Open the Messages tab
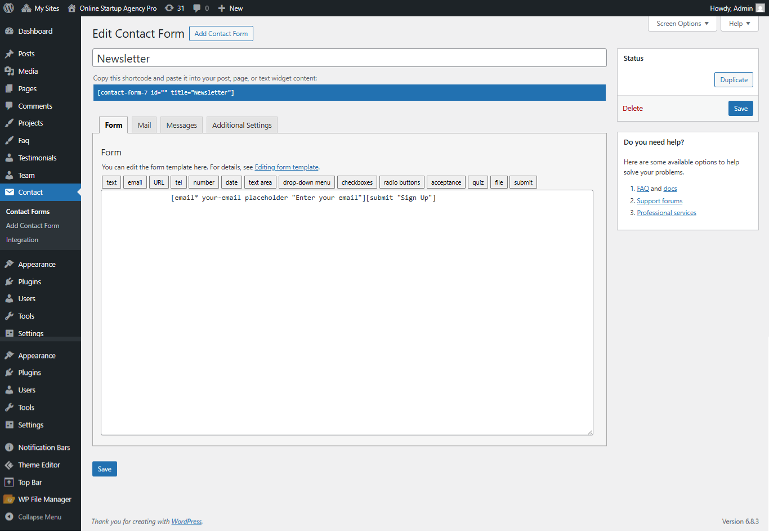This screenshot has width=769, height=532. [x=181, y=124]
